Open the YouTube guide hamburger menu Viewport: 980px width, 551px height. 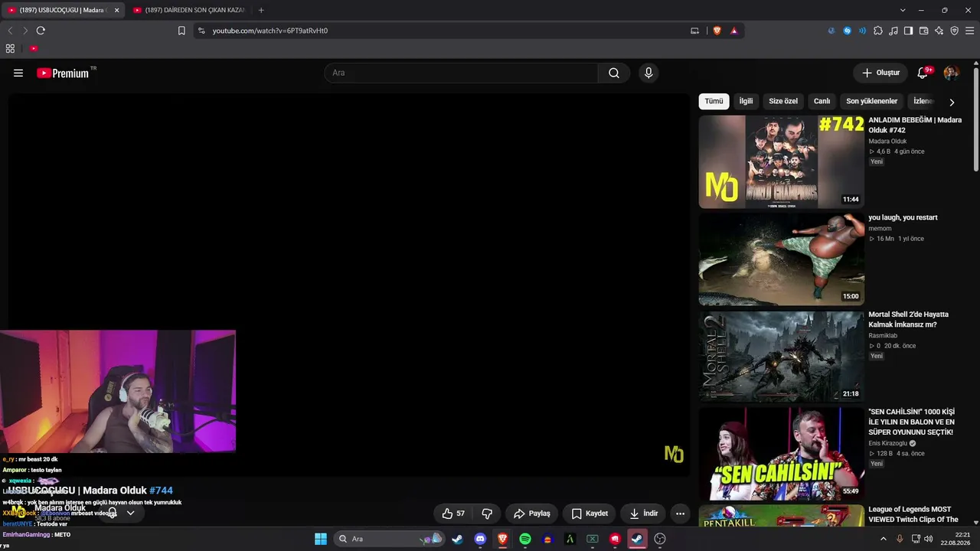pyautogui.click(x=18, y=73)
